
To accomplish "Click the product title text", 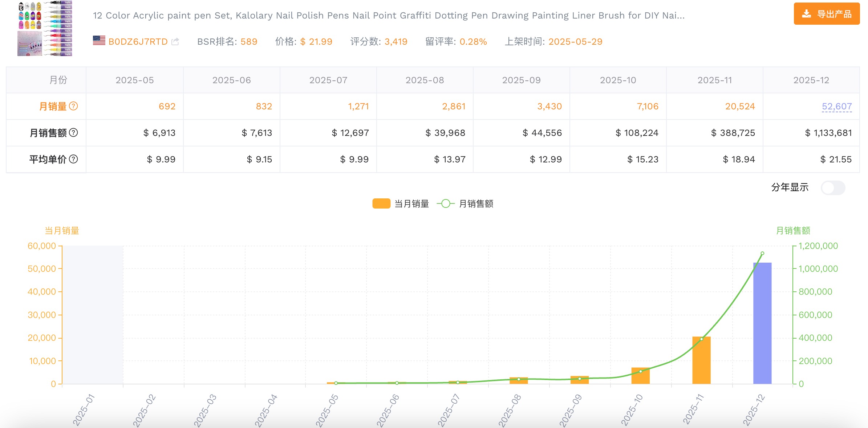I will coord(389,16).
